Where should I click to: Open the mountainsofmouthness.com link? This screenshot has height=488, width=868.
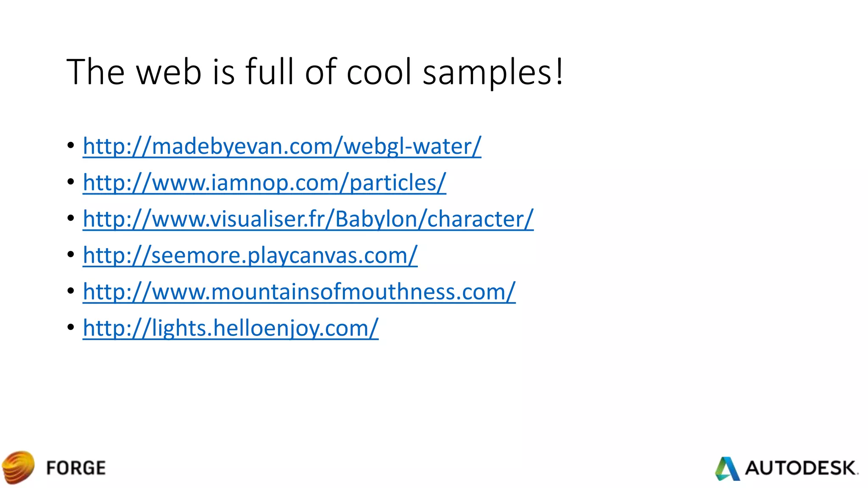299,292
